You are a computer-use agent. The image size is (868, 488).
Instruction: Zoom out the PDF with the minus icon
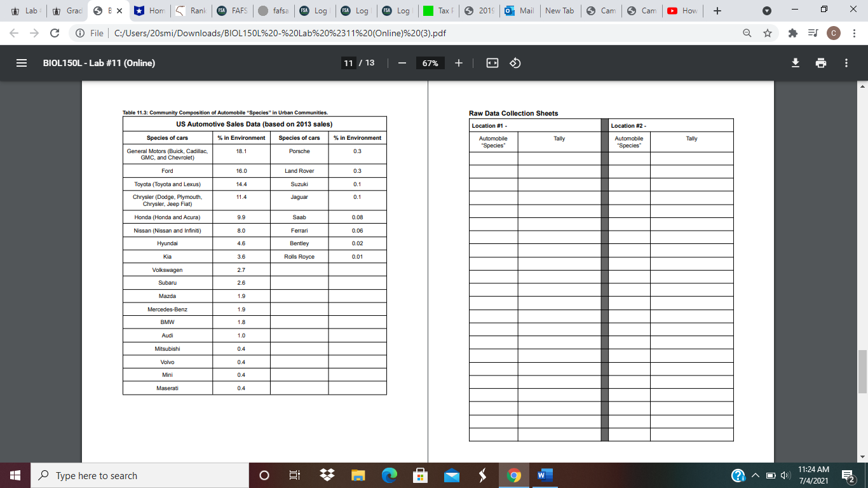[400, 63]
